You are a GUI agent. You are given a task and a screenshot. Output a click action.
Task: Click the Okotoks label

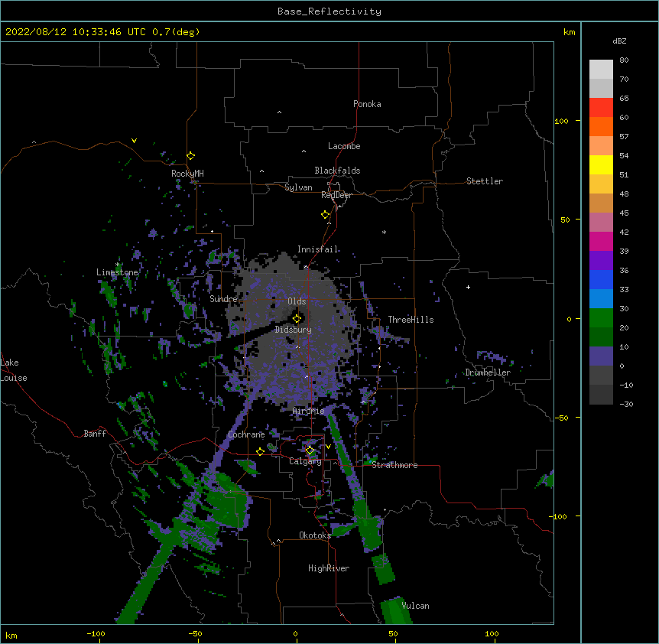pyautogui.click(x=315, y=535)
